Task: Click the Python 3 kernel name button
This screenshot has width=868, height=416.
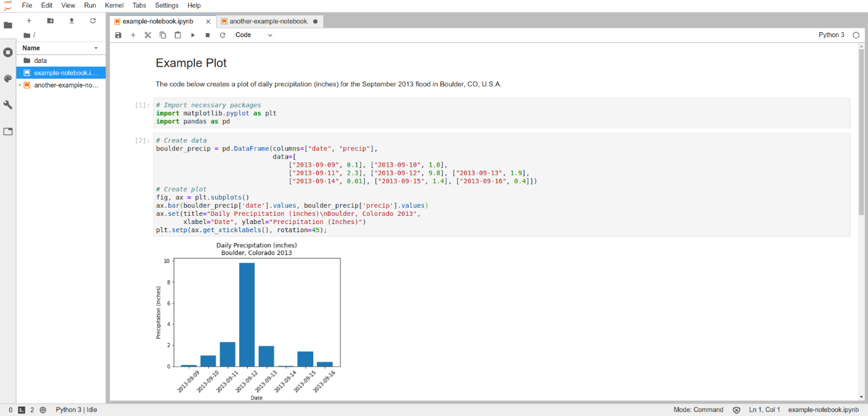Action: [x=831, y=35]
